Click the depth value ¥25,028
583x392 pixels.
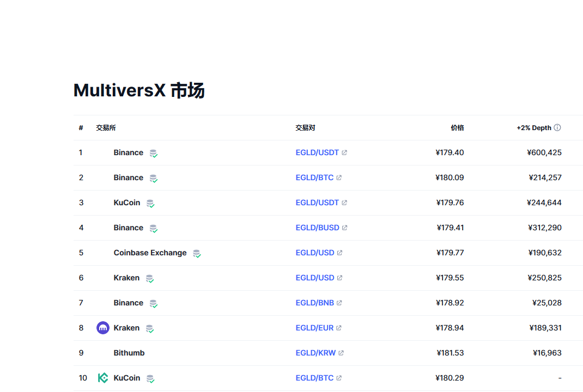[x=547, y=303]
